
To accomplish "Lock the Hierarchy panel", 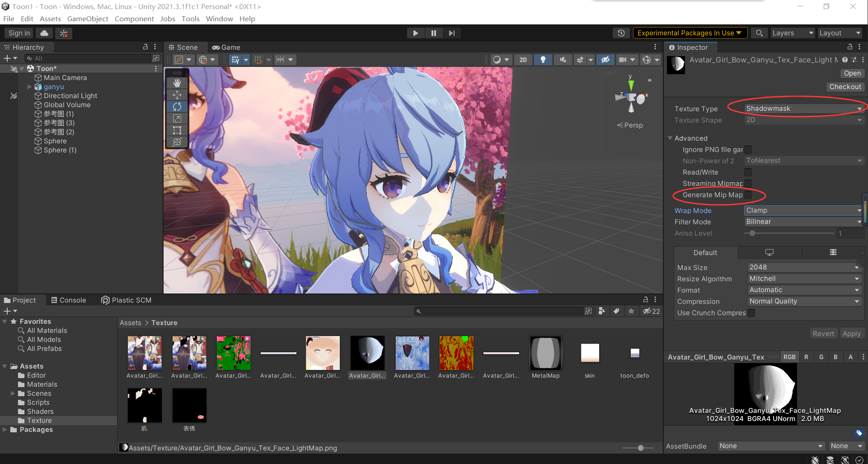I will coord(145,47).
